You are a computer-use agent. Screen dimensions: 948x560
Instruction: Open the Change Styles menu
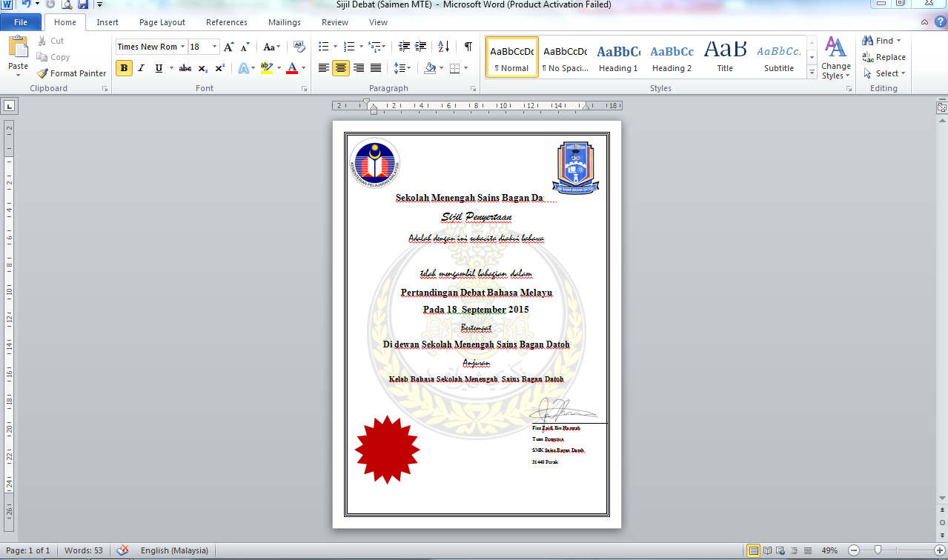[x=835, y=59]
